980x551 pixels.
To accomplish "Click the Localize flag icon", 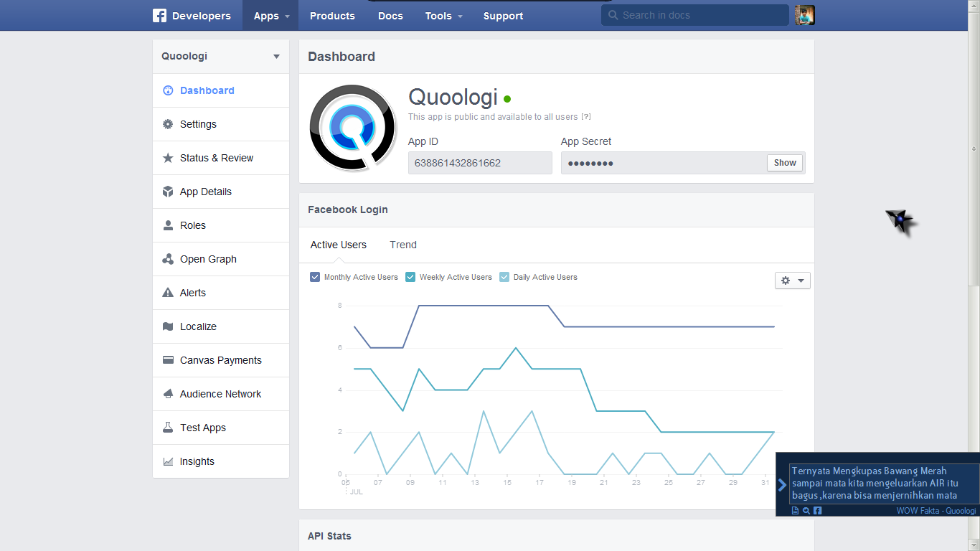I will 168,326.
